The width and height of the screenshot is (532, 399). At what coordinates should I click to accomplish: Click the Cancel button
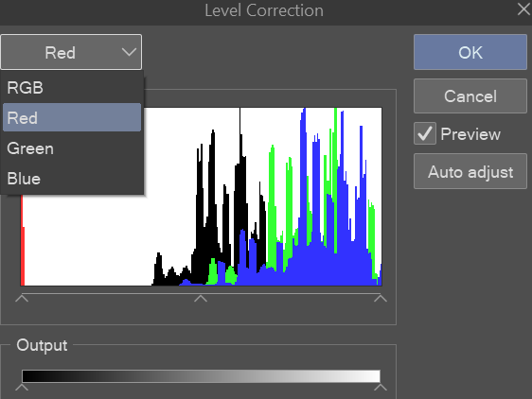(470, 96)
